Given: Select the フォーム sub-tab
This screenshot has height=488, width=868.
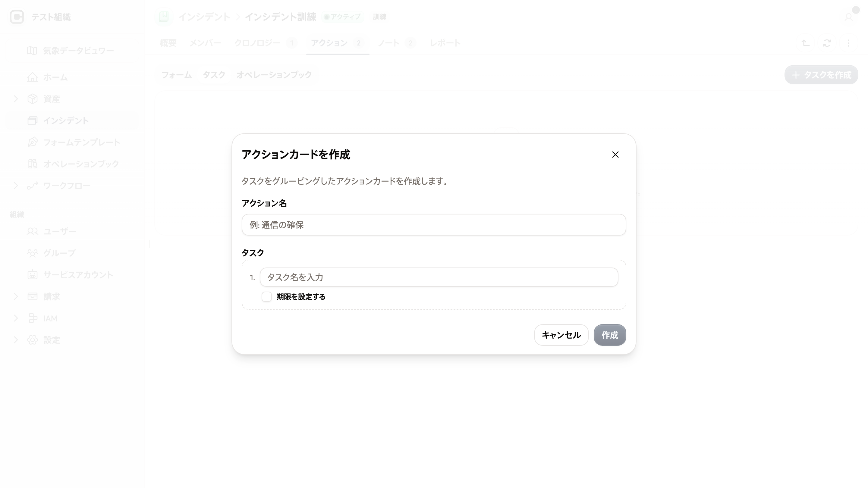Looking at the screenshot, I should tap(177, 75).
